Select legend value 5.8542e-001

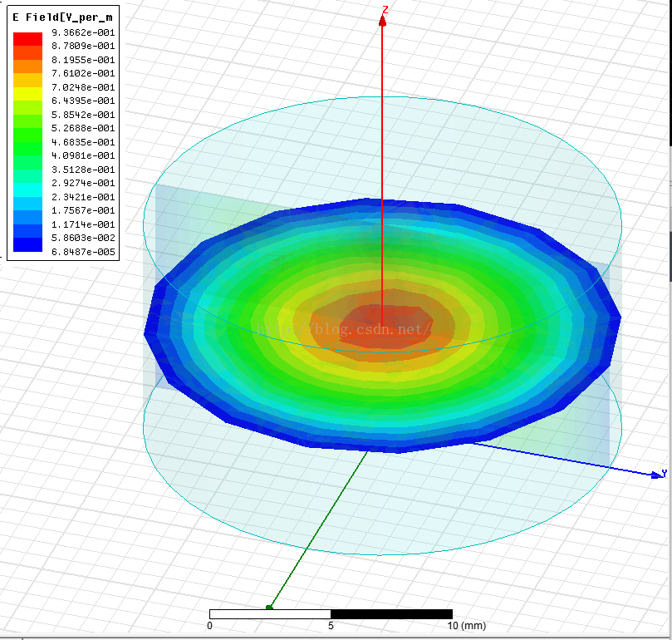(x=83, y=115)
